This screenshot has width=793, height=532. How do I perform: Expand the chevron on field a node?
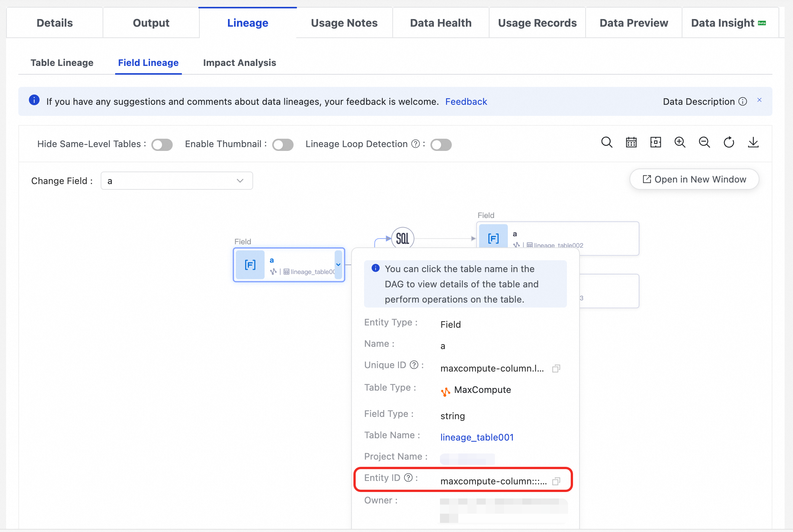338,264
